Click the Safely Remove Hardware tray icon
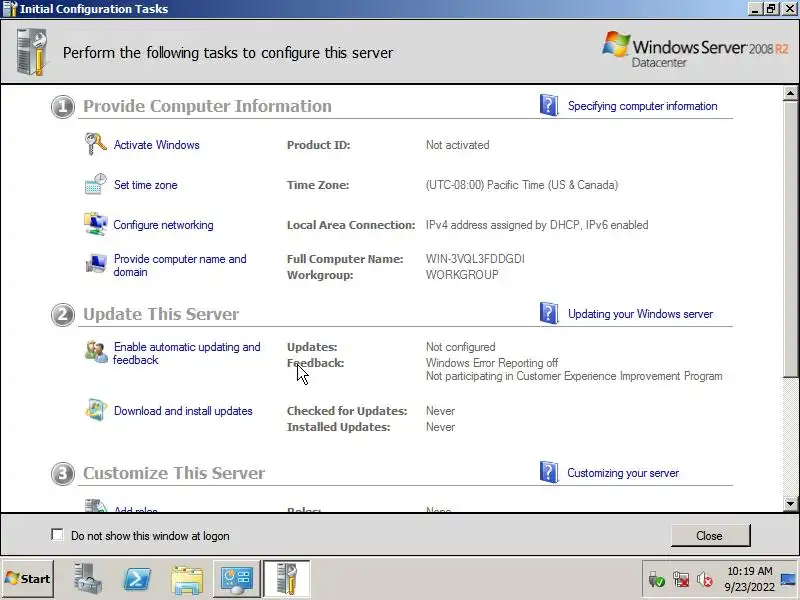Image resolution: width=800 pixels, height=600 pixels. [x=656, y=579]
